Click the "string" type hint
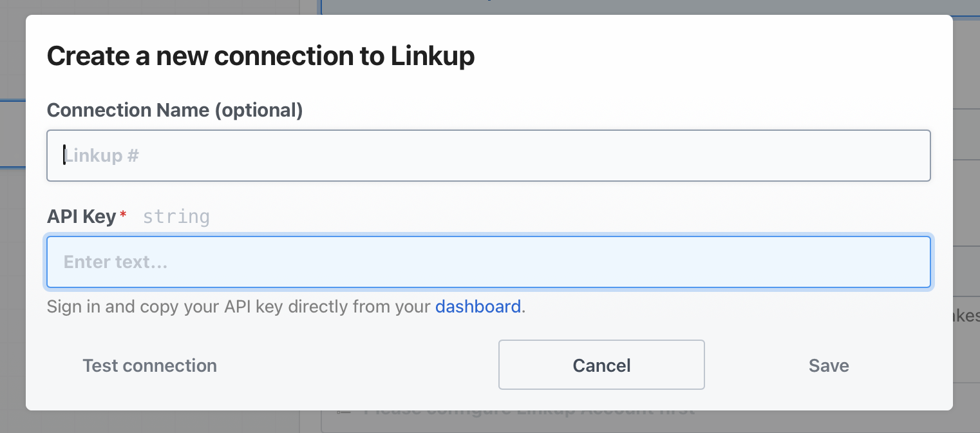The image size is (980, 433). coord(176,217)
